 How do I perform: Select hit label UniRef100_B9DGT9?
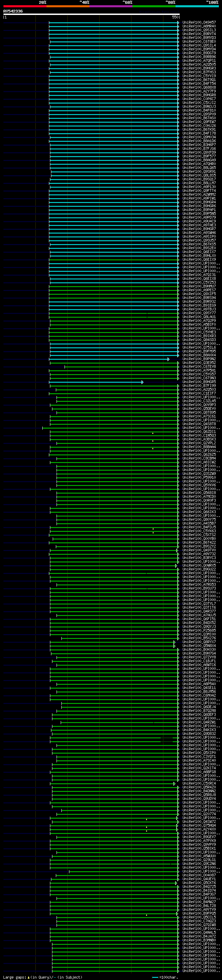[199, 53]
